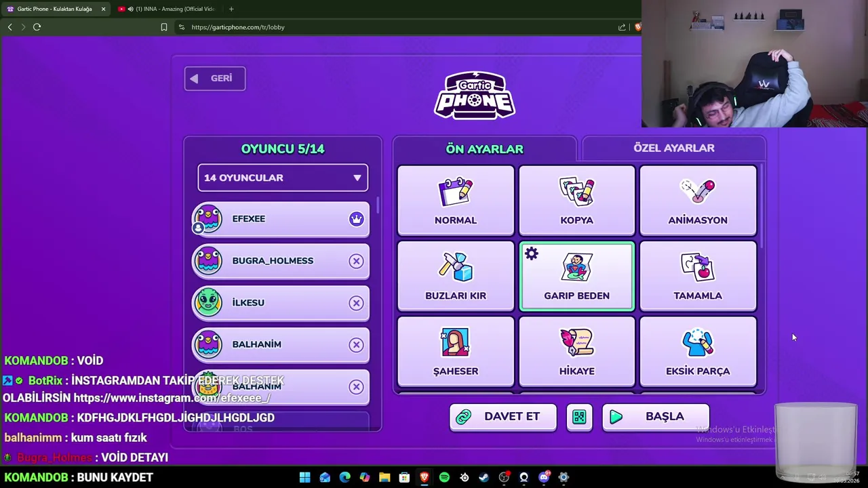This screenshot has height=488, width=868.
Task: Click the presets list scrollbar
Action: 762,207
